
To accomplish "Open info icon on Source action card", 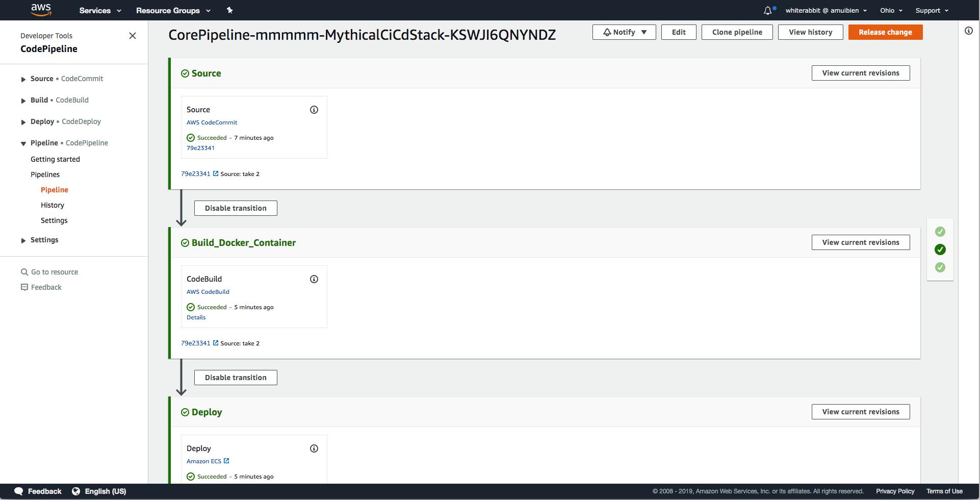I will coord(314,110).
